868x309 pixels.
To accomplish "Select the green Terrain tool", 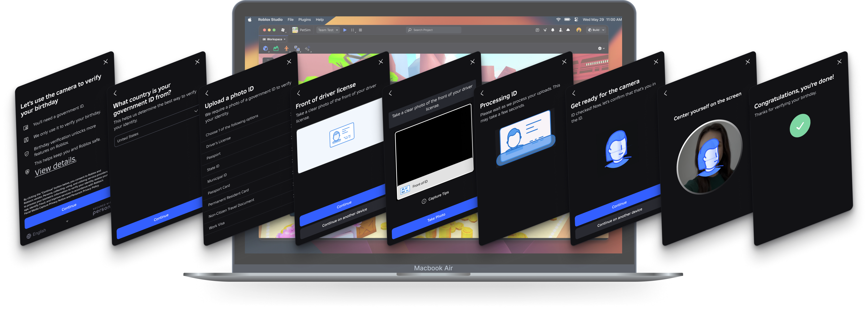I will [x=276, y=49].
